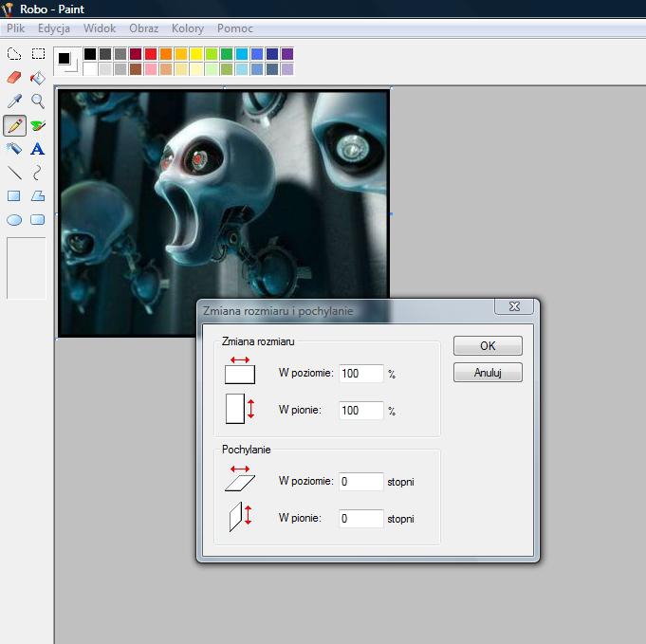Cancel the dialog with Anuluj
The height and width of the screenshot is (644, 646).
pyautogui.click(x=488, y=373)
